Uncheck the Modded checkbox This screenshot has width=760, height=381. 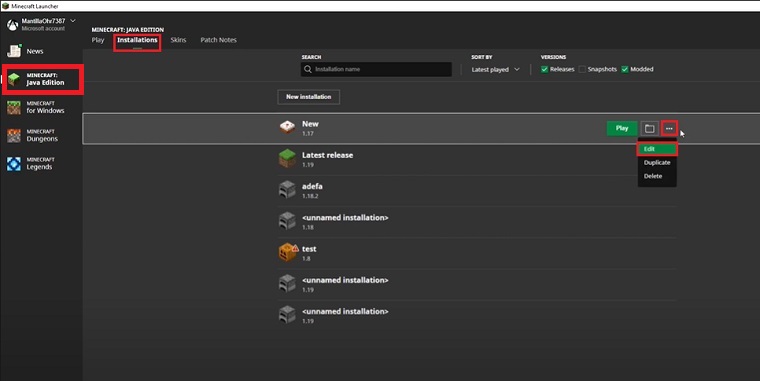pos(625,69)
